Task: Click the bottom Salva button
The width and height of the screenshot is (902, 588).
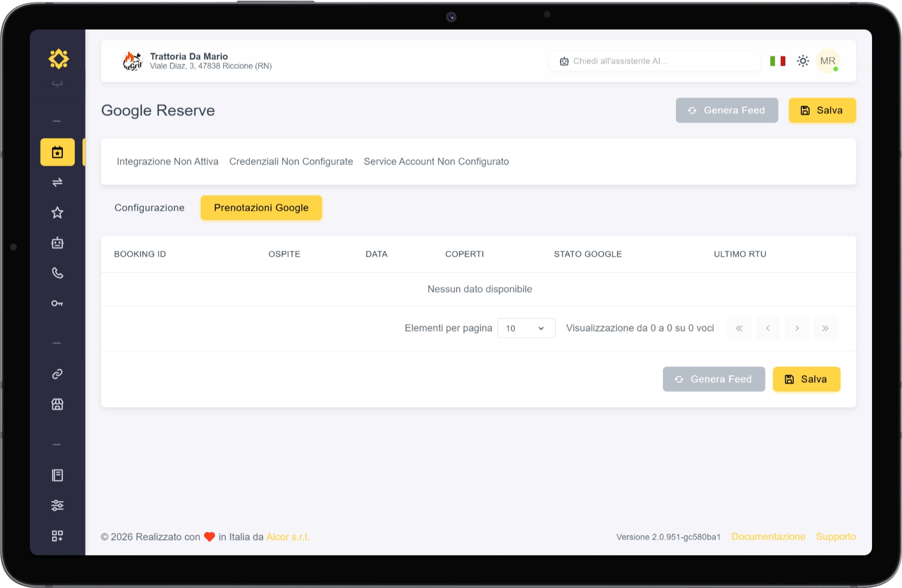Action: (806, 379)
